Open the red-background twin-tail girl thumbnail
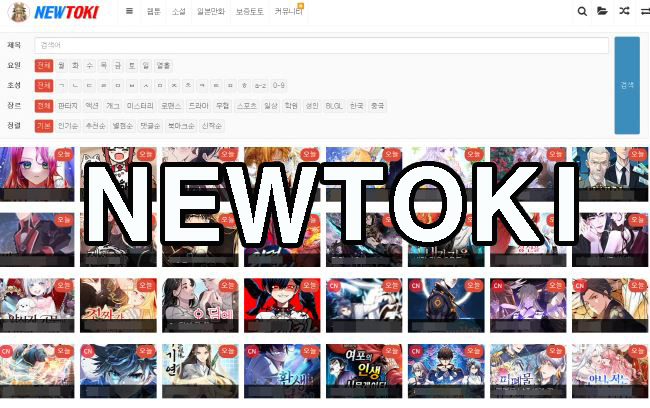This screenshot has height=408, width=650. click(x=282, y=305)
